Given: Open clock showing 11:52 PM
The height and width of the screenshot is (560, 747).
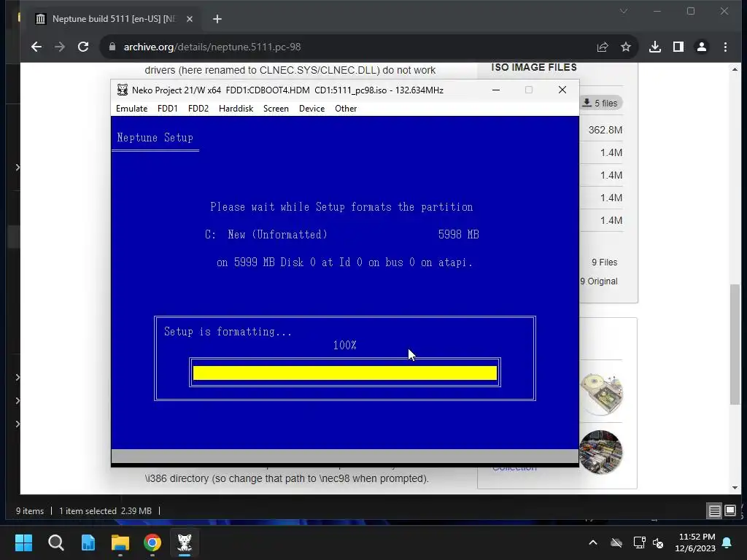Looking at the screenshot, I should tap(695, 542).
